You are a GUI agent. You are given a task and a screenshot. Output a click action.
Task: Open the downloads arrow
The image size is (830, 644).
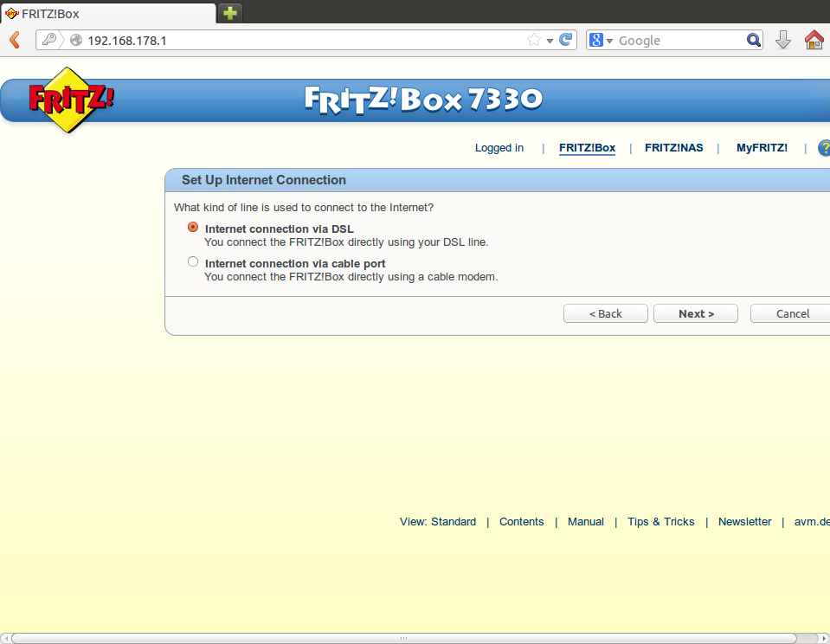coord(783,40)
